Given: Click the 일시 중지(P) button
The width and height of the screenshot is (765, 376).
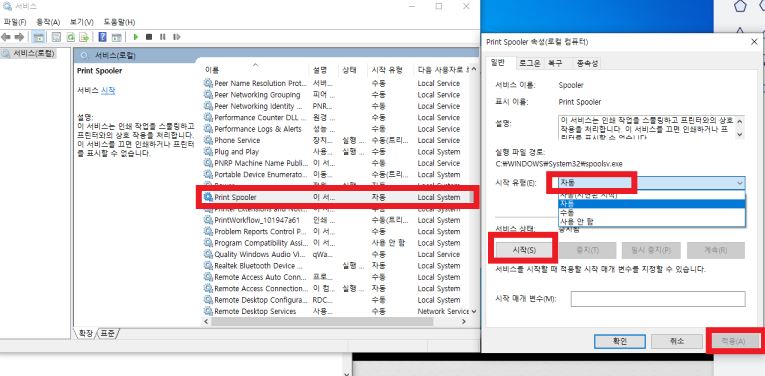Looking at the screenshot, I should (x=651, y=250).
